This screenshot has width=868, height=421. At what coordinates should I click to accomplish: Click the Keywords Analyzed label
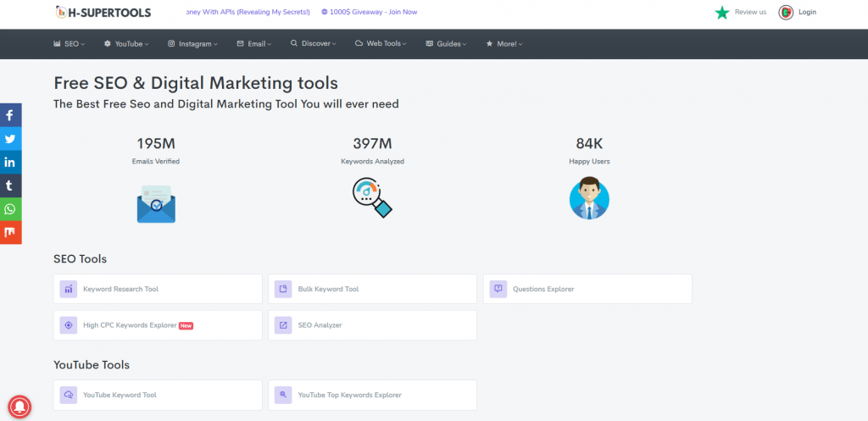[373, 162]
